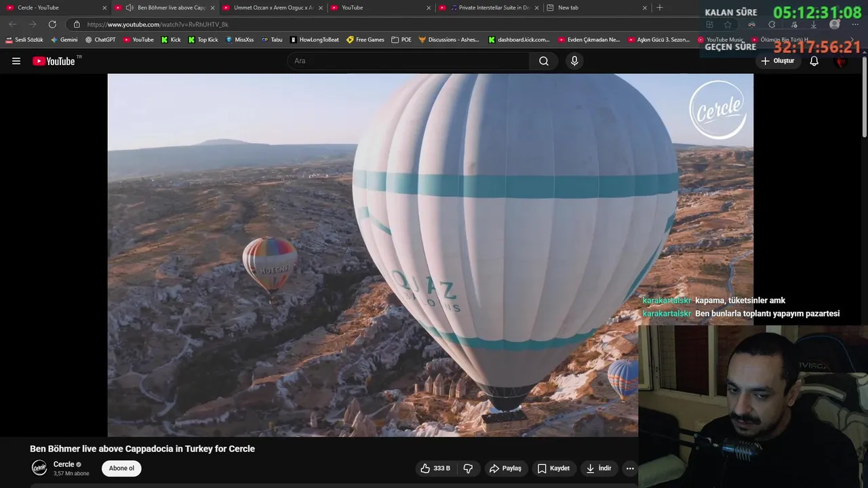Open the HowLongToBeat bookmark

click(315, 40)
